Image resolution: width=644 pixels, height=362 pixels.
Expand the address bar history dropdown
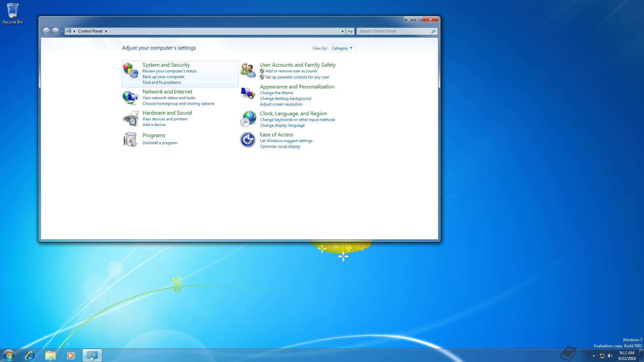342,31
